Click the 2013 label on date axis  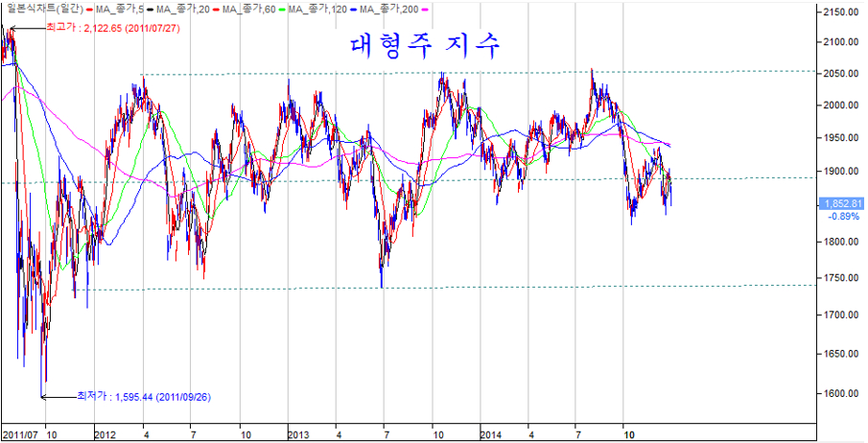coord(298,433)
